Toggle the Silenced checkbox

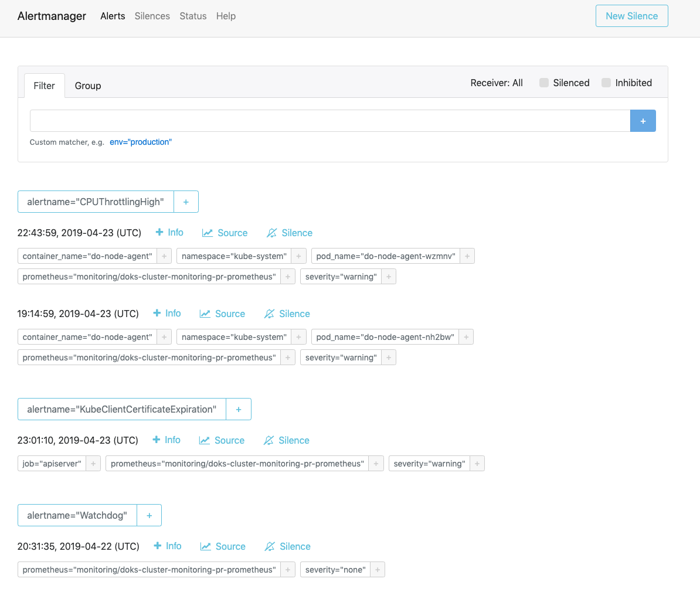(543, 83)
